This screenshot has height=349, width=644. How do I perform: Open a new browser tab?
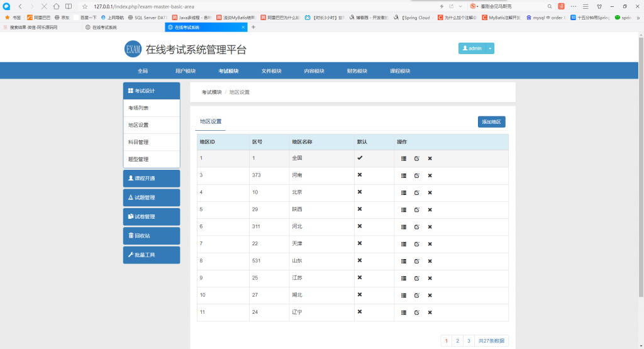pyautogui.click(x=253, y=27)
